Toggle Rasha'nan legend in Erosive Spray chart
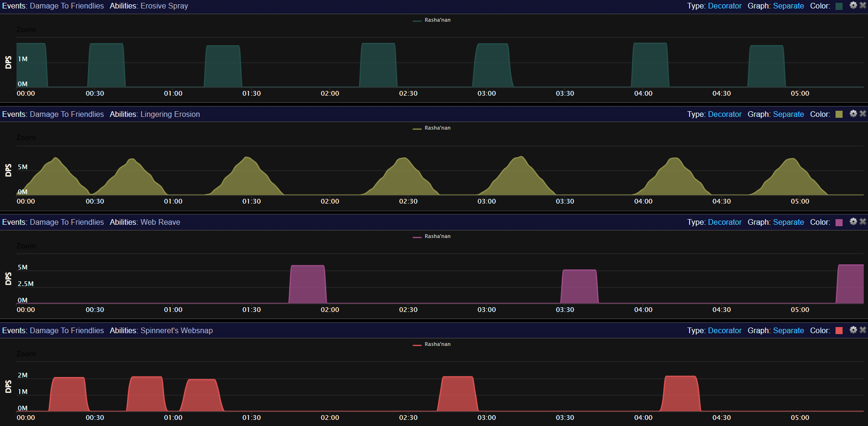The height and width of the screenshot is (426, 868). click(x=432, y=20)
